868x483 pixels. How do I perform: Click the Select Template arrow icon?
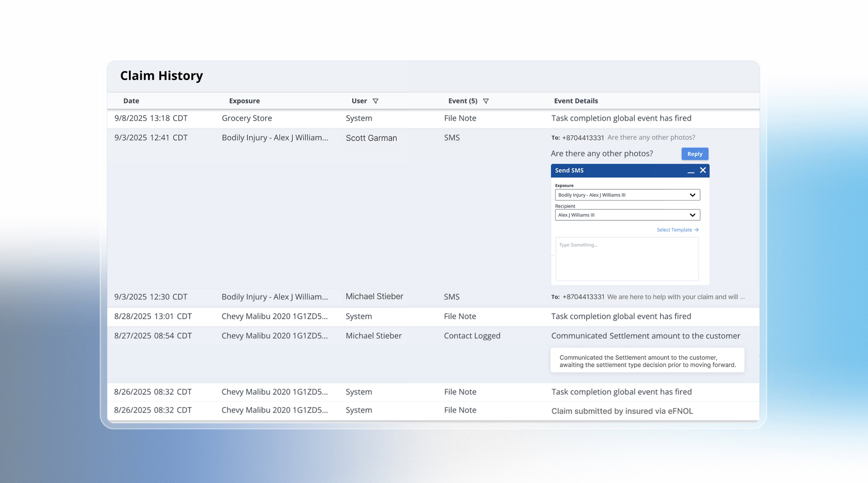click(x=696, y=230)
